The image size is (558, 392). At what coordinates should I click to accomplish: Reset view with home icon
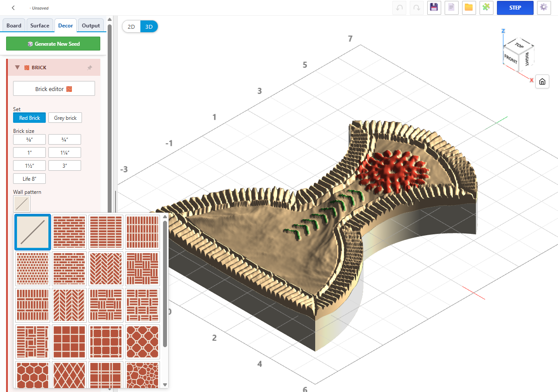click(542, 81)
